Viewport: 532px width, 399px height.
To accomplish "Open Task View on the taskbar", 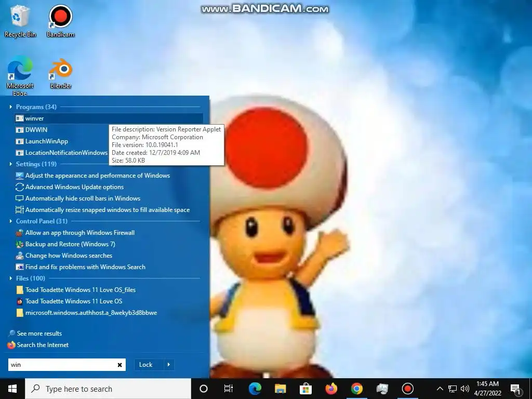I will click(229, 389).
